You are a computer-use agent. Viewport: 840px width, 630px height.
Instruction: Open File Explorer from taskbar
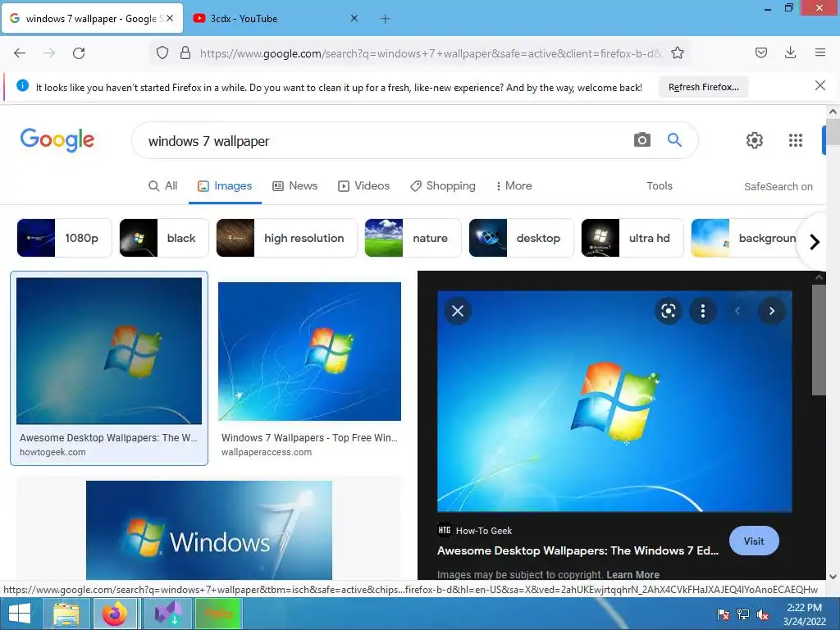pyautogui.click(x=66, y=614)
